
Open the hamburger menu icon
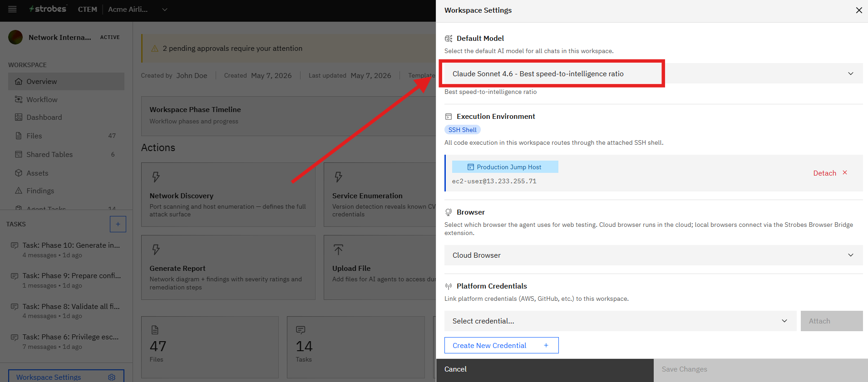point(12,9)
